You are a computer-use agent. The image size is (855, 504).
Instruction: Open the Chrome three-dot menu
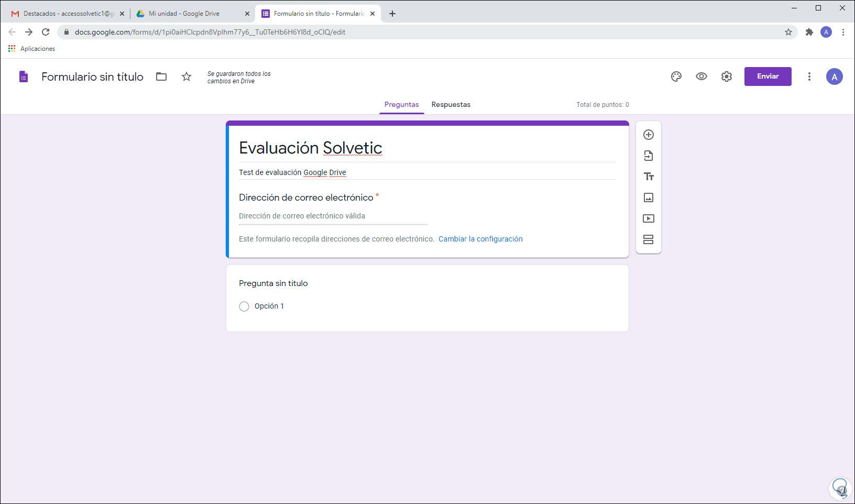[x=843, y=32]
